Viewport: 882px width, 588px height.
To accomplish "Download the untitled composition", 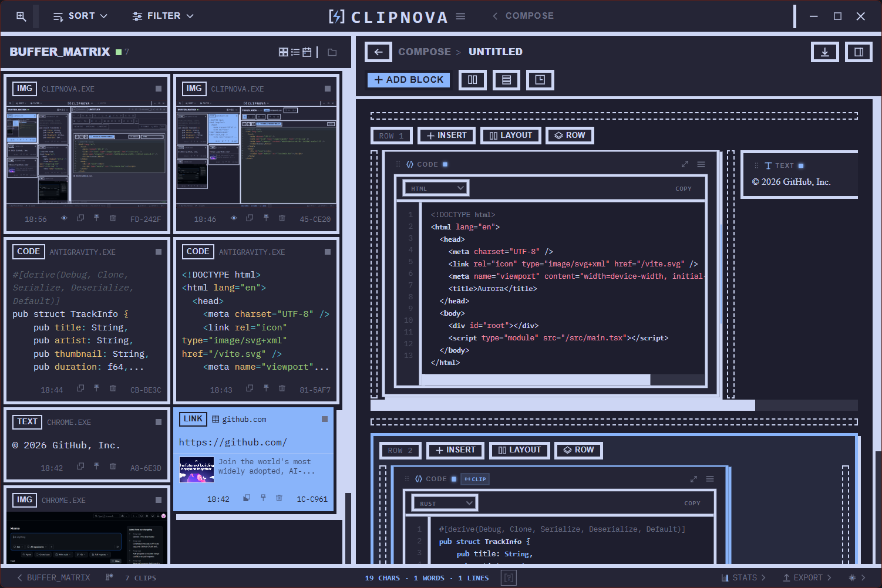I will [825, 52].
